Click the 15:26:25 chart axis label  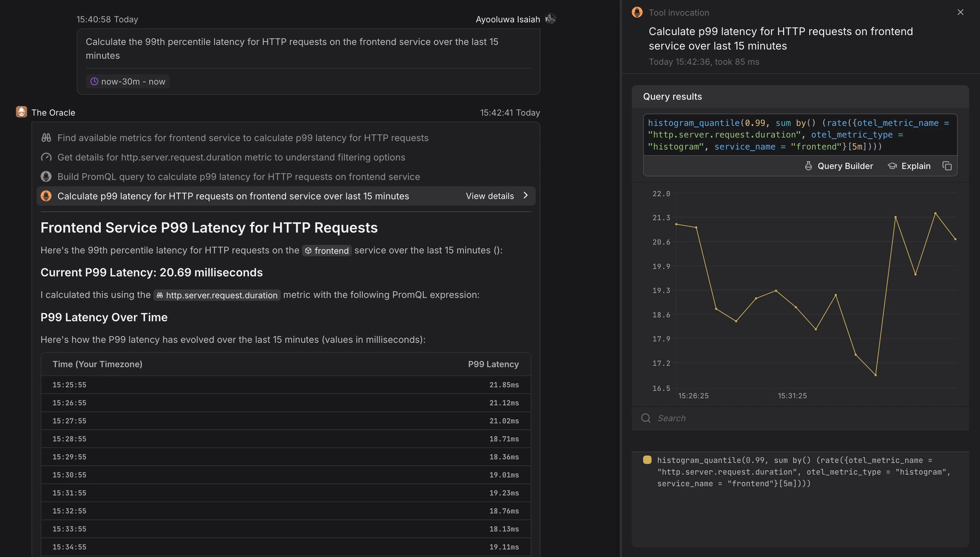click(x=693, y=396)
